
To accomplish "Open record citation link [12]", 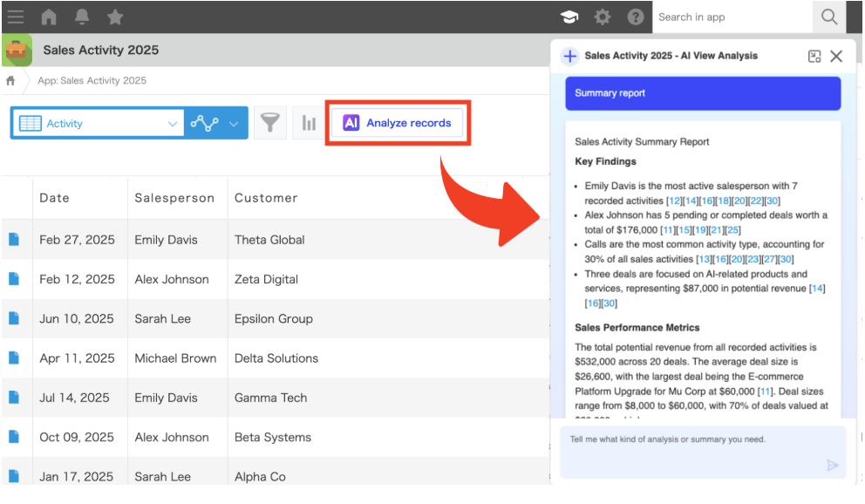I will (x=674, y=201).
